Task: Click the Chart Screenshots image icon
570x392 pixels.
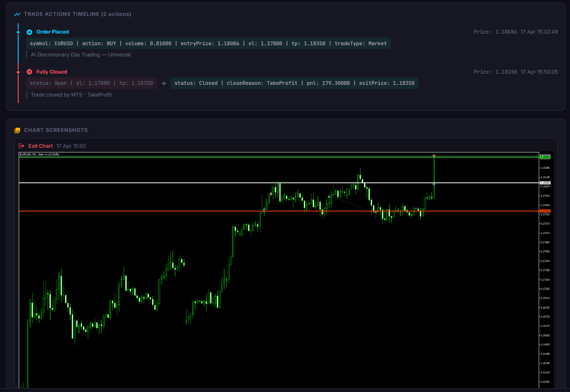Action: (x=17, y=130)
